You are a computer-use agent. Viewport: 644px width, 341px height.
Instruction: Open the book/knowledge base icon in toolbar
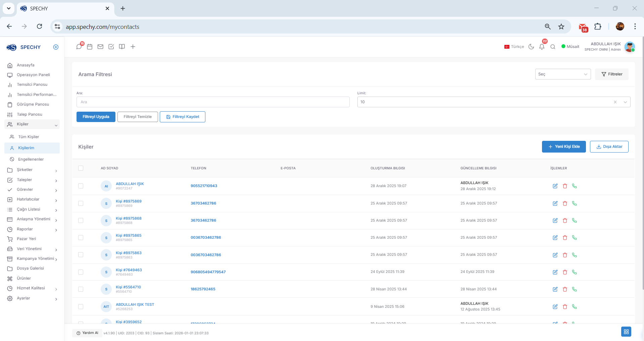[122, 47]
